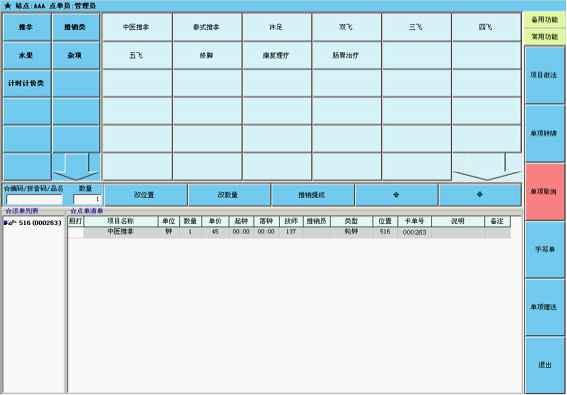Viewport: 567px width, 395px height.
Task: Click the 单价 column header
Action: point(215,221)
